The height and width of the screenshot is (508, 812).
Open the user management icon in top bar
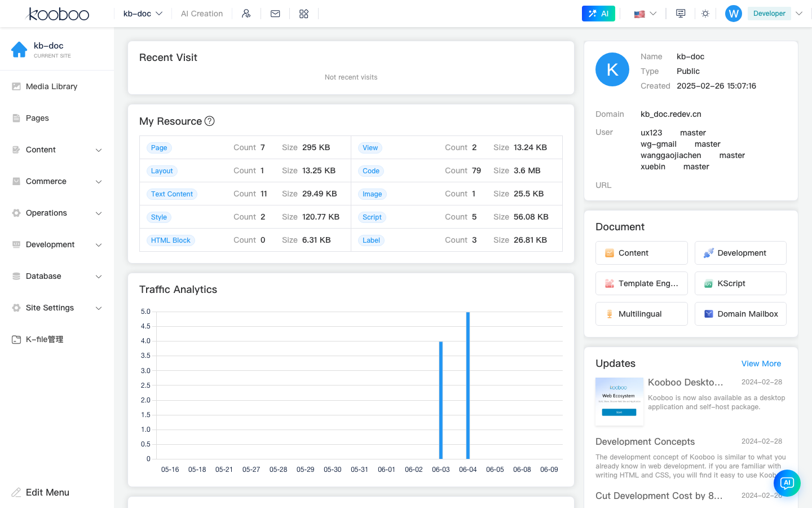(246, 14)
